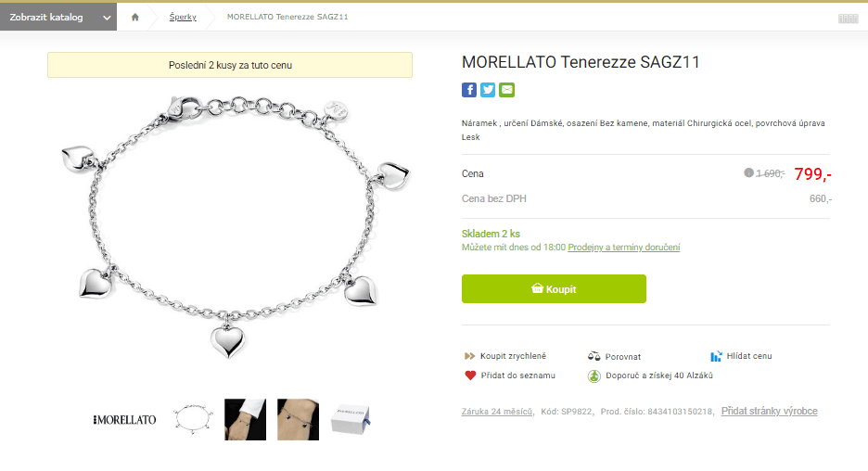The width and height of the screenshot is (868, 471).
Task: Click the Koupit zrychleně arrows icon
Action: click(470, 356)
